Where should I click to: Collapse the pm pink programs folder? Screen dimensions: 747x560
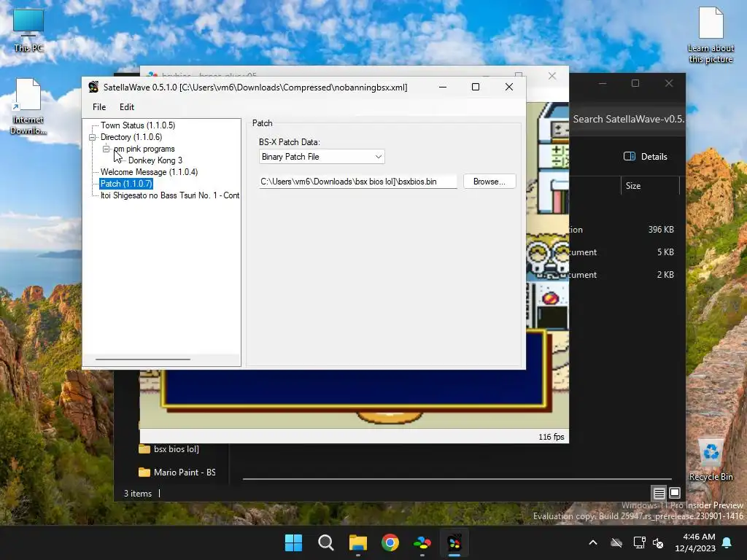106,149
